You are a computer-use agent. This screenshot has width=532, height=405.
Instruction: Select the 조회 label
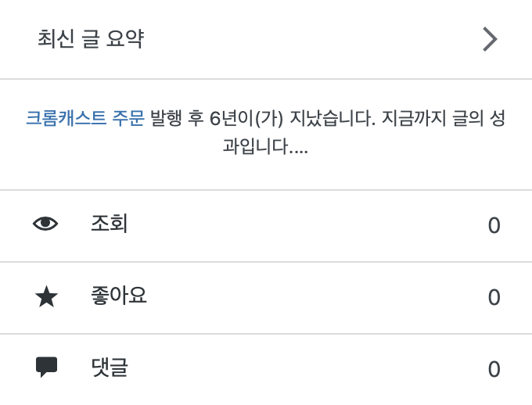[x=110, y=224]
